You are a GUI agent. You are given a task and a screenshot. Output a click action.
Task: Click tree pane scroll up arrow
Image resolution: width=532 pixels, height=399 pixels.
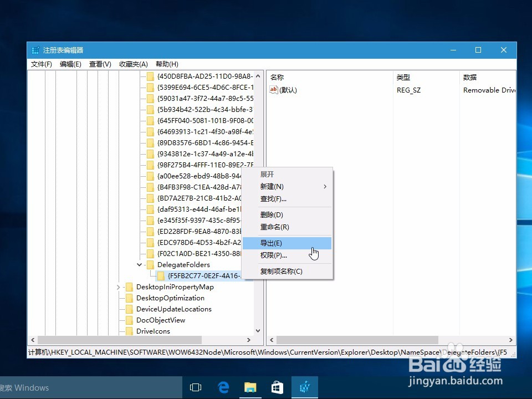coord(258,76)
